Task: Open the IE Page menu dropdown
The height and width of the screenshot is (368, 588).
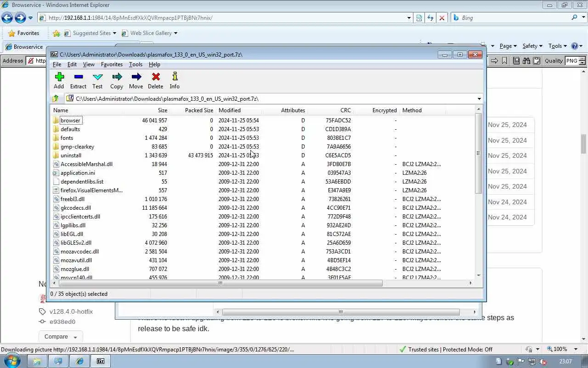Action: point(508,46)
